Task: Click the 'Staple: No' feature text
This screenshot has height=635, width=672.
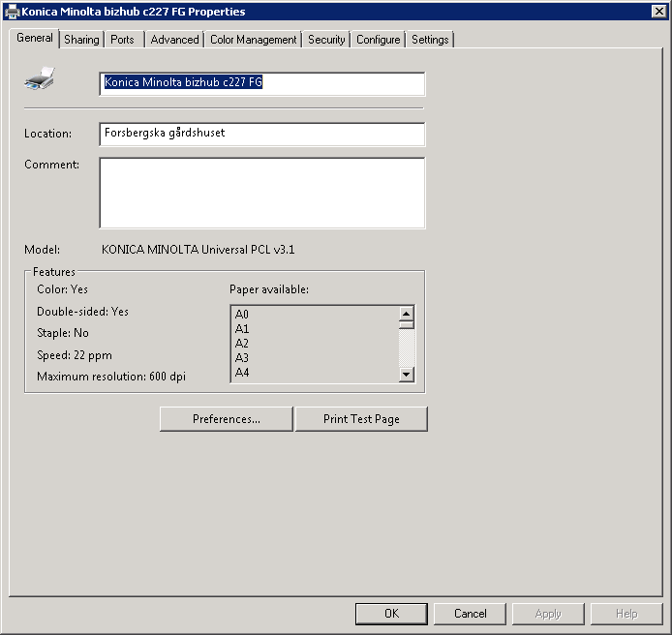Action: tap(63, 333)
